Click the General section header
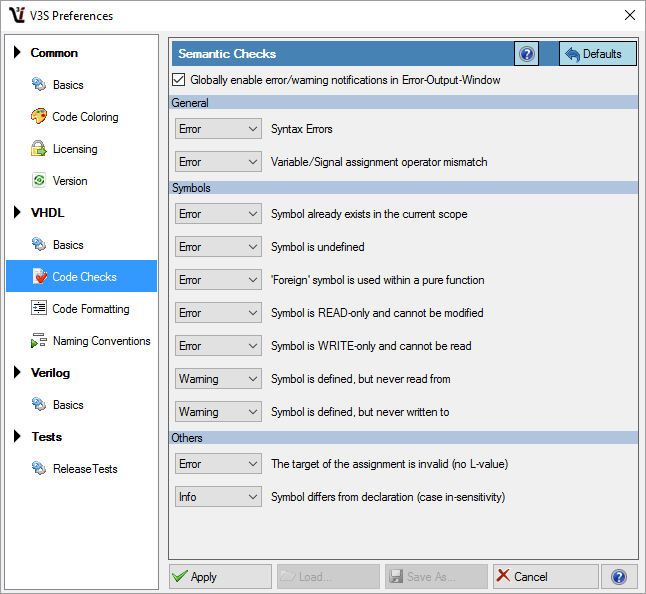 point(404,103)
